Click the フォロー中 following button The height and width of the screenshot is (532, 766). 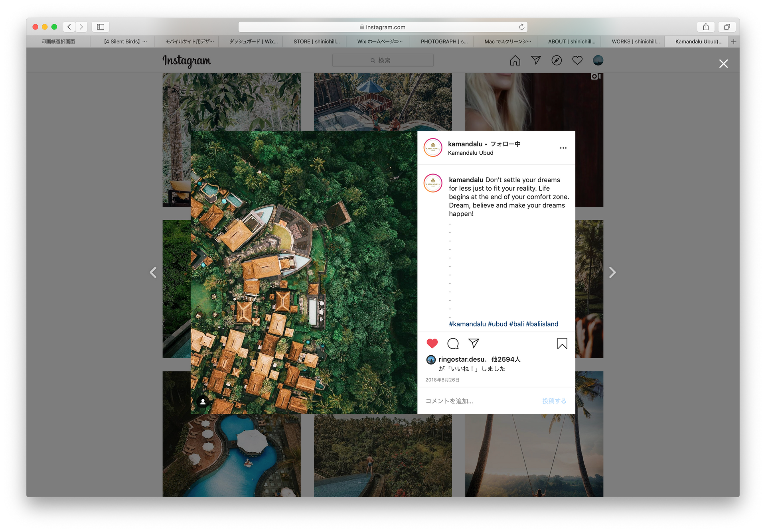pyautogui.click(x=505, y=144)
